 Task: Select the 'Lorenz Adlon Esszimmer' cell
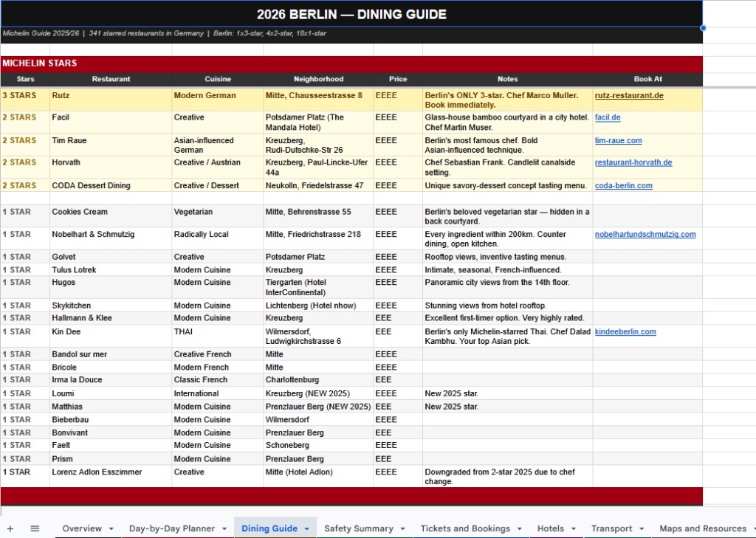111,476
